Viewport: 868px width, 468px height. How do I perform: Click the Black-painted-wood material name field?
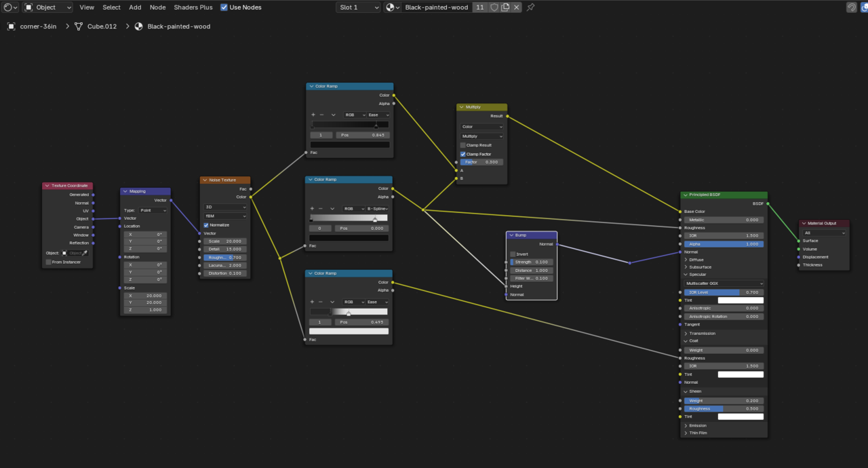436,7
